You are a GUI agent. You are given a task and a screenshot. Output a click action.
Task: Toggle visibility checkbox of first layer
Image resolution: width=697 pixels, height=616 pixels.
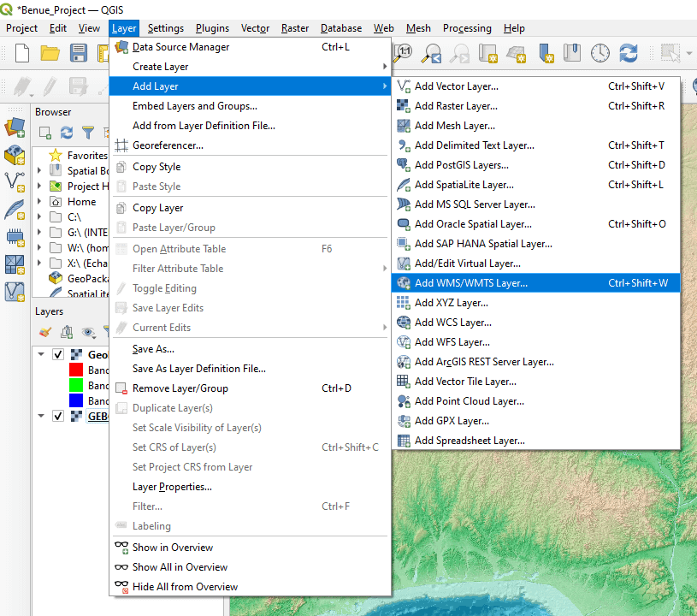(x=58, y=354)
